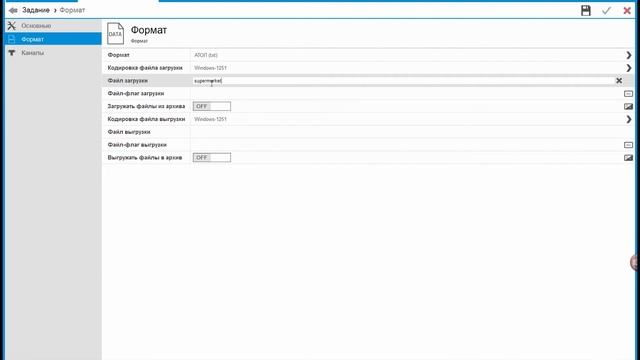Click the Windows-1251 value for загрузки encoding

click(x=210, y=68)
